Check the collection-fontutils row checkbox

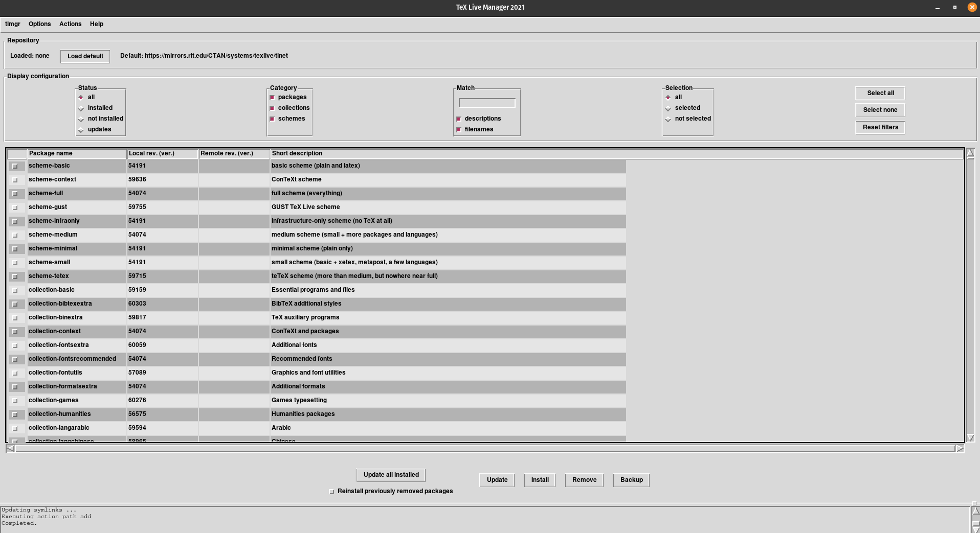(x=15, y=373)
